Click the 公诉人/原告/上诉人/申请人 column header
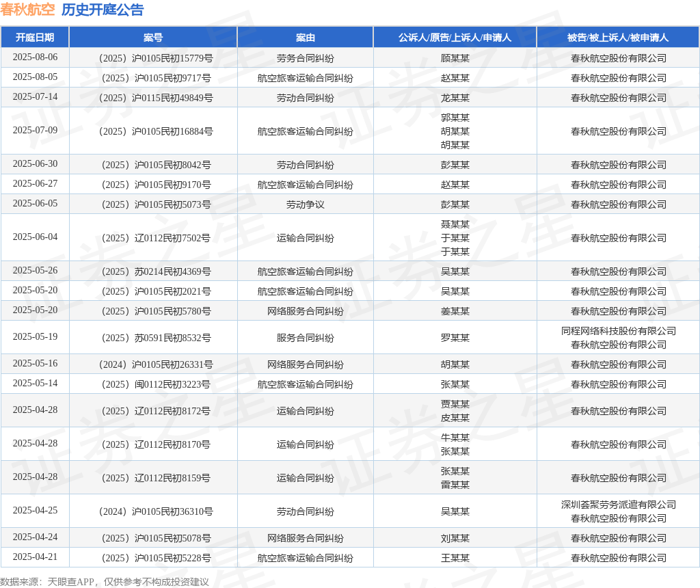700x588 pixels. (455, 38)
